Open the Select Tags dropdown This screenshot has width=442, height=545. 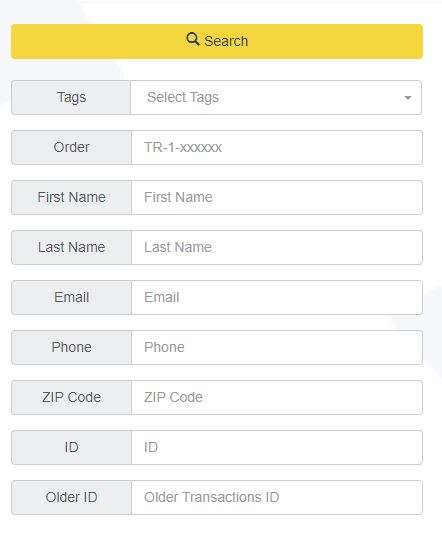point(276,98)
